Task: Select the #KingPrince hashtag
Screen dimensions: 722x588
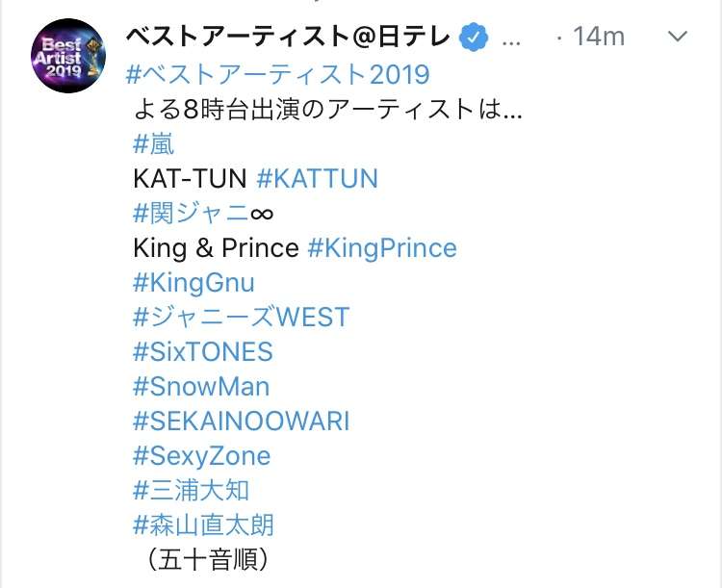Action: coord(382,248)
